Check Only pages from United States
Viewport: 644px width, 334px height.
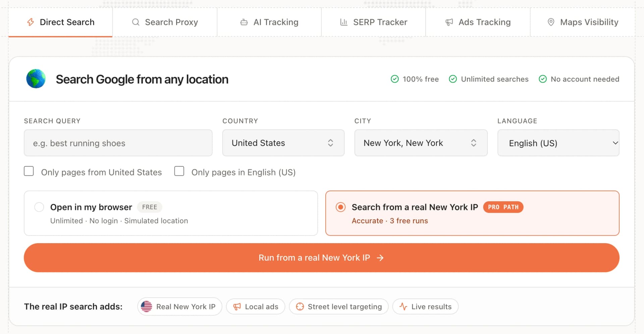[x=29, y=171]
